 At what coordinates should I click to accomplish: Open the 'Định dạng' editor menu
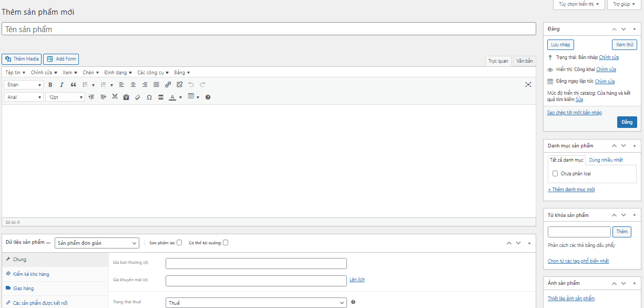click(118, 73)
